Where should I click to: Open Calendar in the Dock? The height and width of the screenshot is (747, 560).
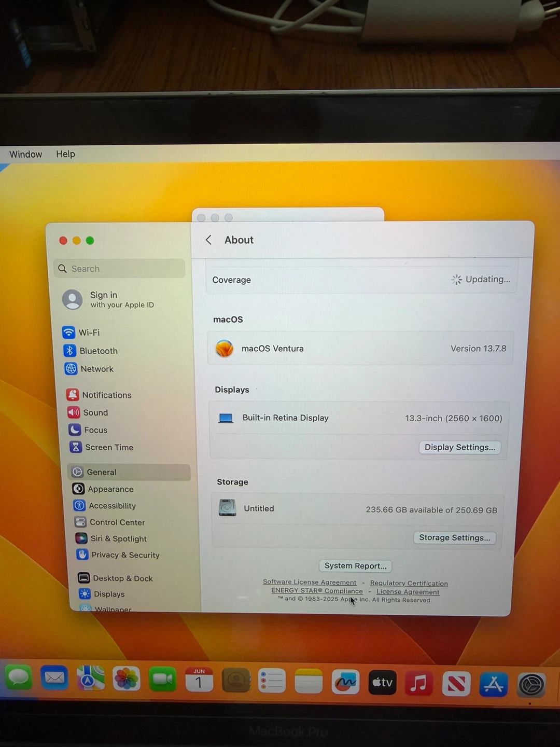pos(199,680)
